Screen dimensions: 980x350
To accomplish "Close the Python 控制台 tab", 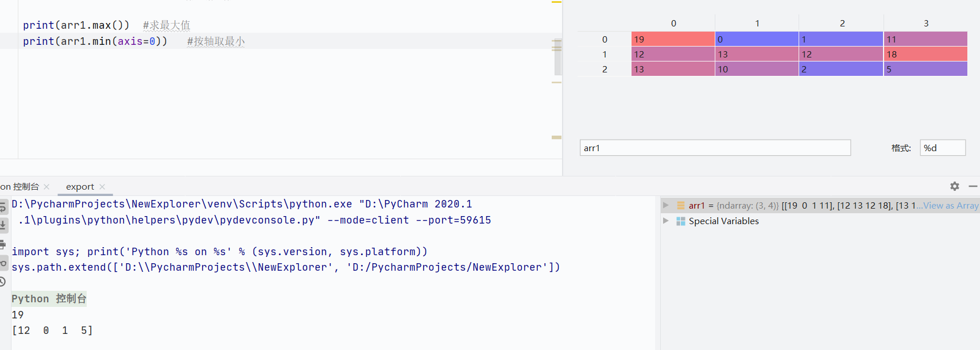I will [47, 187].
